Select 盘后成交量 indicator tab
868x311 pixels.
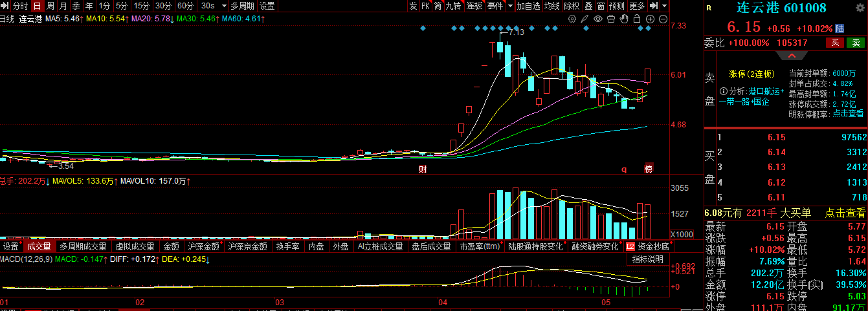click(432, 246)
